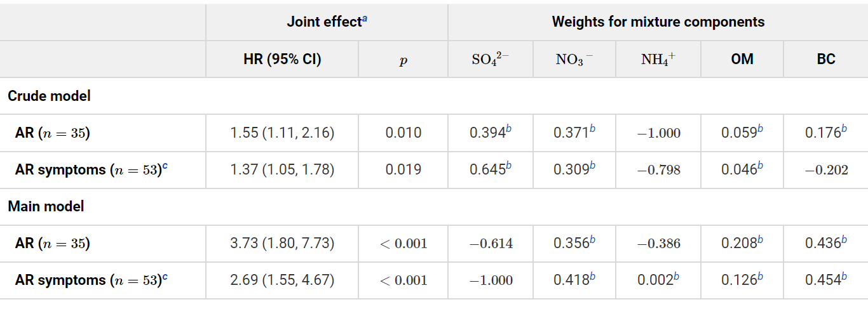Follow footnote b beside the 0.645 value
Screen dimensions: 868x309
pyautogui.click(x=508, y=166)
